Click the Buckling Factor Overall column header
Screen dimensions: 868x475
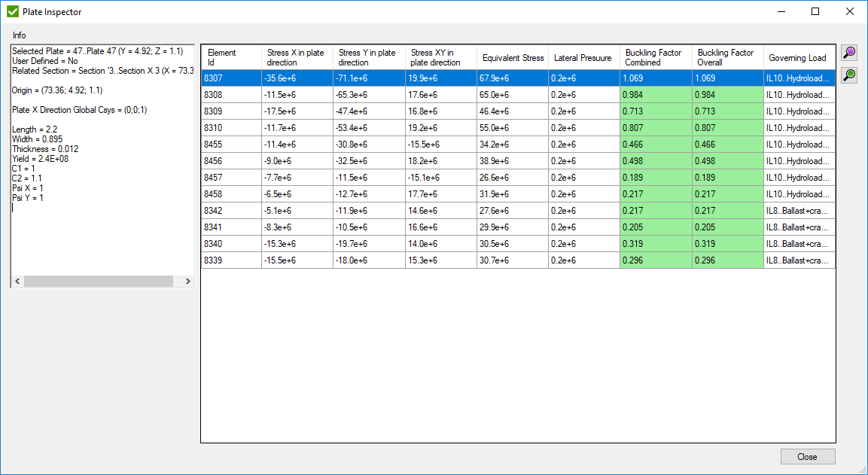pyautogui.click(x=727, y=57)
